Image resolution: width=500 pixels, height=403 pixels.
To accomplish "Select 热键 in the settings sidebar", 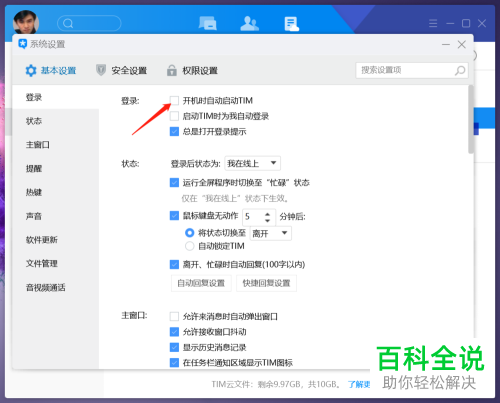I will pos(56,192).
